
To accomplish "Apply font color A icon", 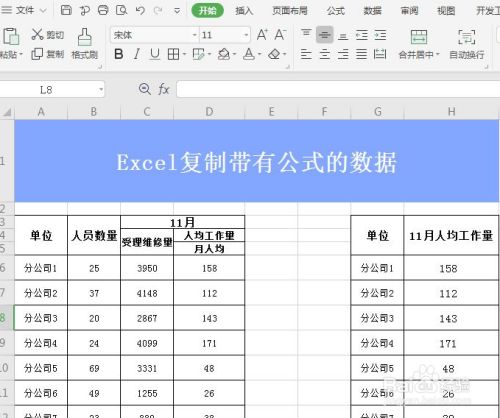I will [249, 54].
